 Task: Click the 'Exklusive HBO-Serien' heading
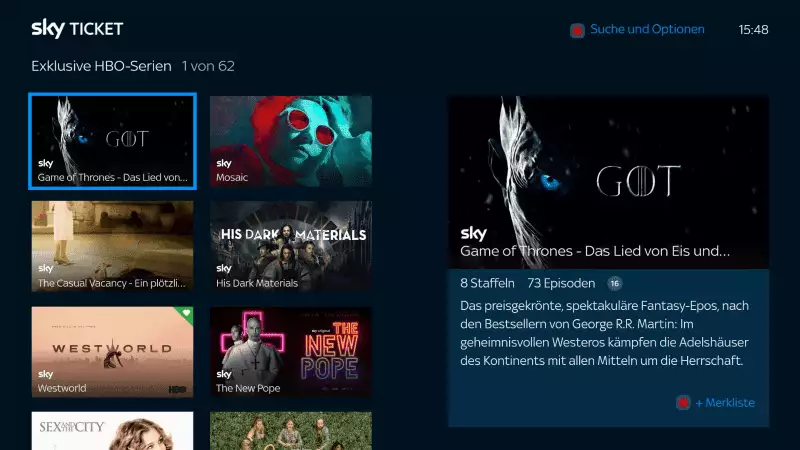[x=101, y=66]
